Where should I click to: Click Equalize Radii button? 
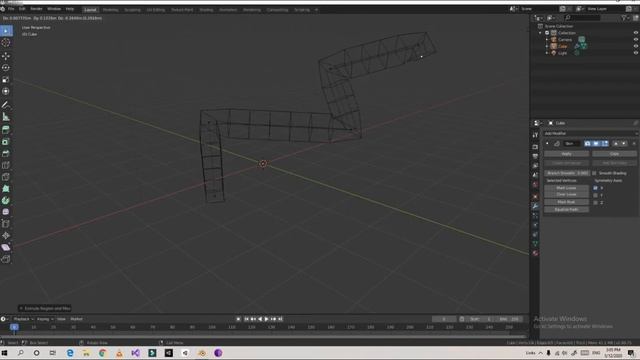point(567,209)
